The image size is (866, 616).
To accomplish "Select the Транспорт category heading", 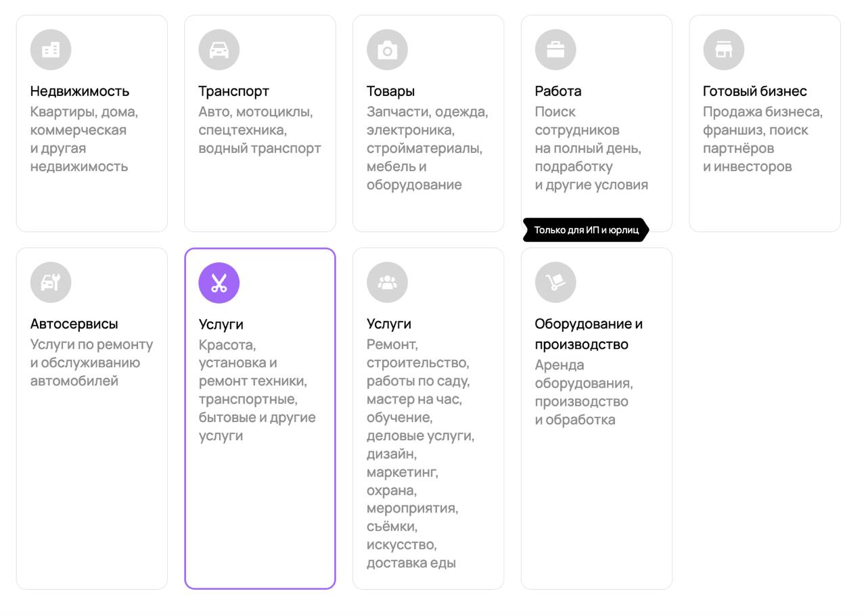I will [x=233, y=91].
